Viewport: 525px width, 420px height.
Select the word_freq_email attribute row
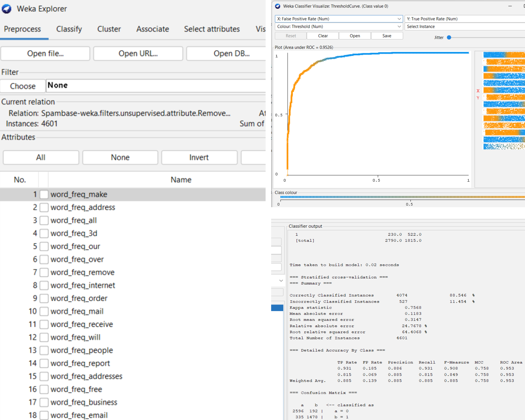(133, 415)
